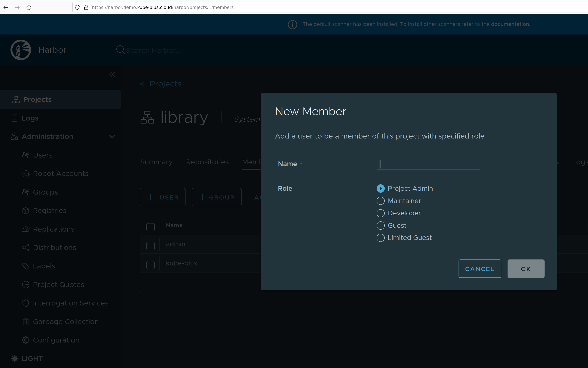Screen dimensions: 588x368
Task: Click the Garbage Collection trash icon
Action: (25, 322)
